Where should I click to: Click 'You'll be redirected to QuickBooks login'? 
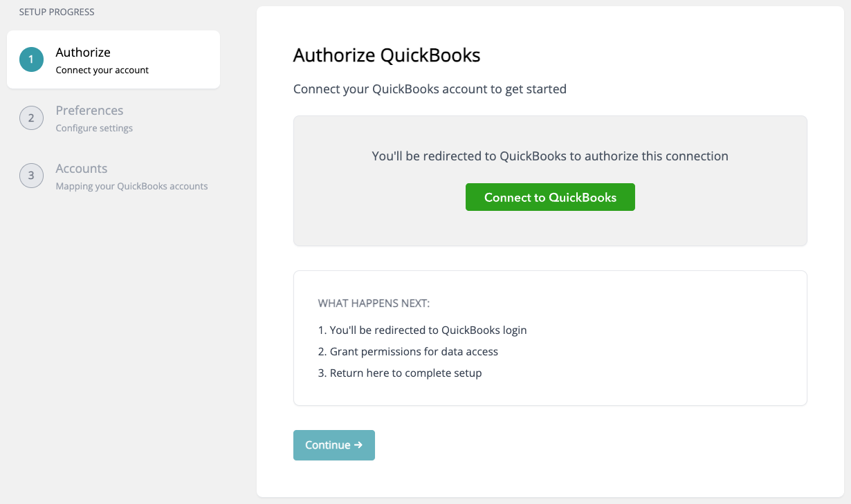[x=423, y=330]
